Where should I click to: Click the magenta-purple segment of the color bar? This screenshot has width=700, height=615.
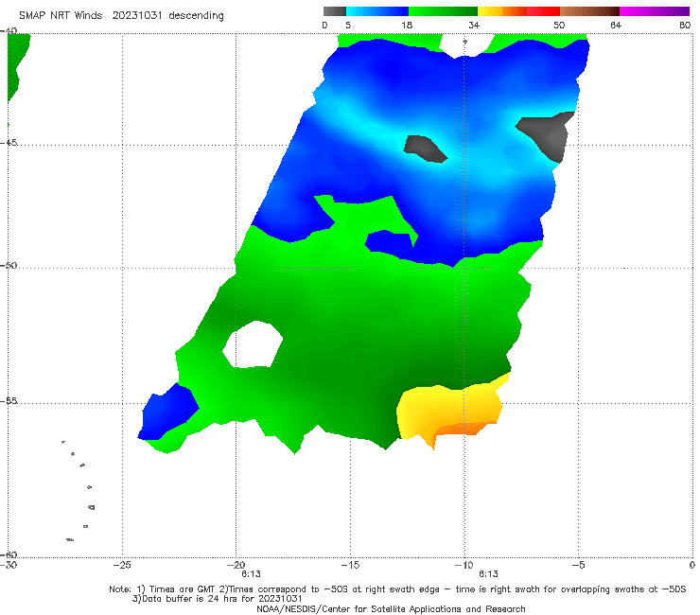(654, 11)
